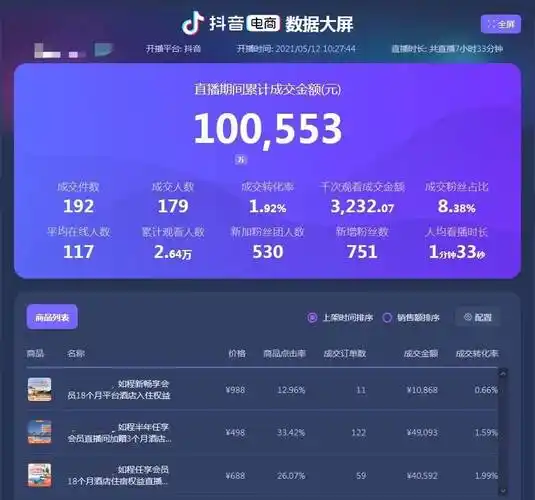Click click-rate cell 26.07%
The height and width of the screenshot is (500, 535).
(291, 476)
